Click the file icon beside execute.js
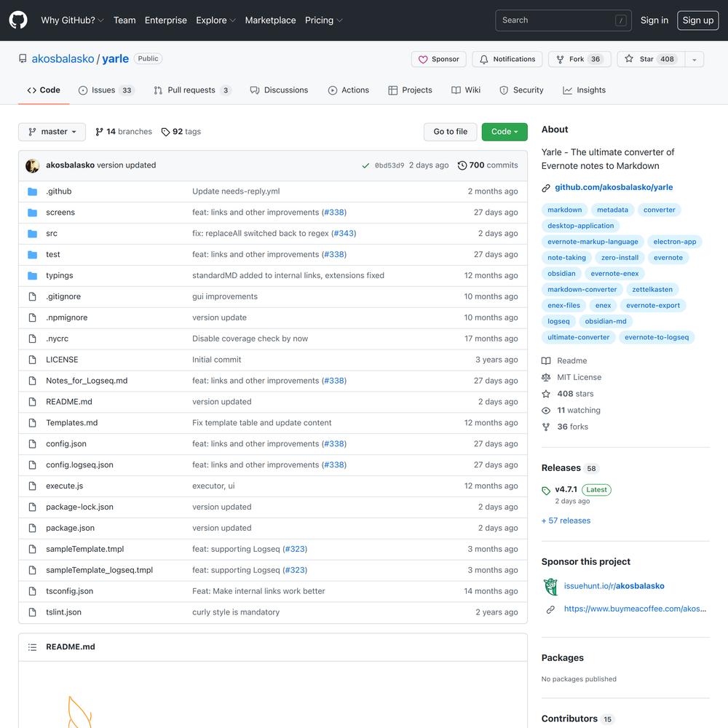 (x=33, y=486)
